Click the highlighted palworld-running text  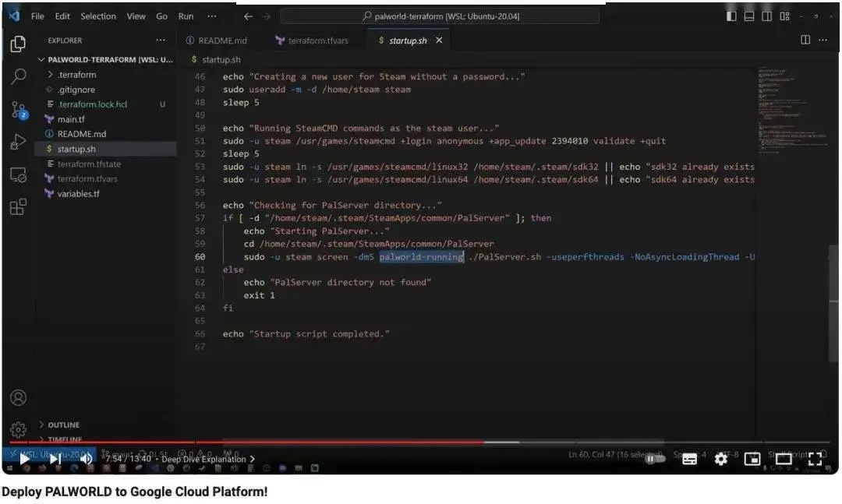422,256
